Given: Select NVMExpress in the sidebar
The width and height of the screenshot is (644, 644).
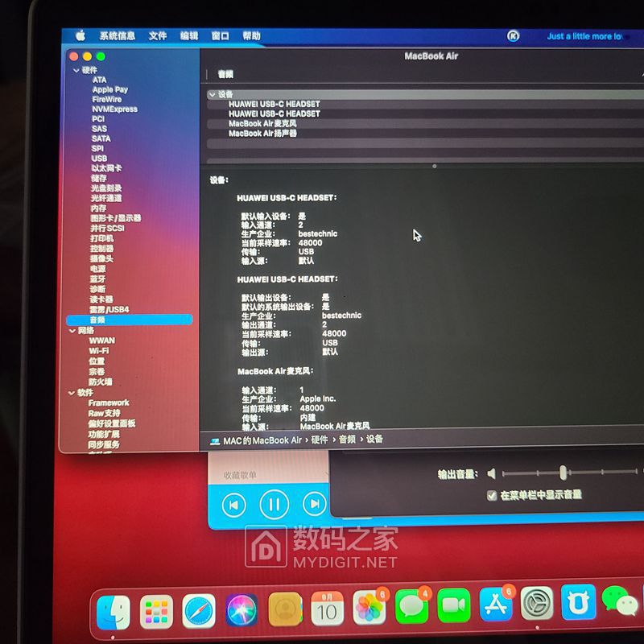Looking at the screenshot, I should pos(114,109).
